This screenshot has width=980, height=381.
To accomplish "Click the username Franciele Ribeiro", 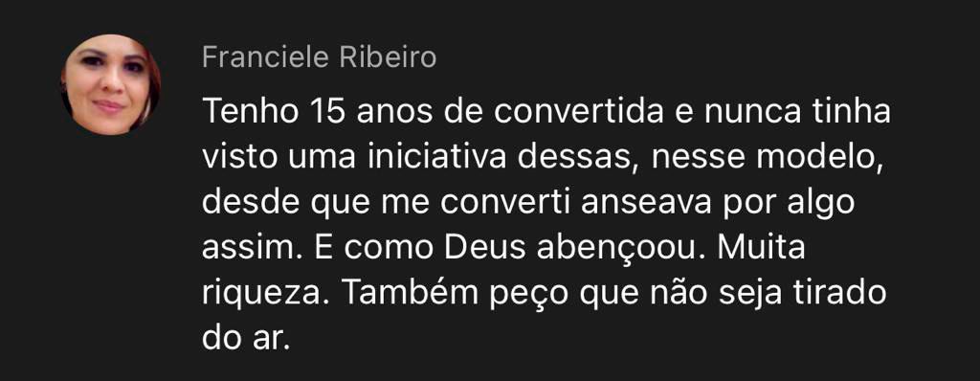I will point(320,58).
